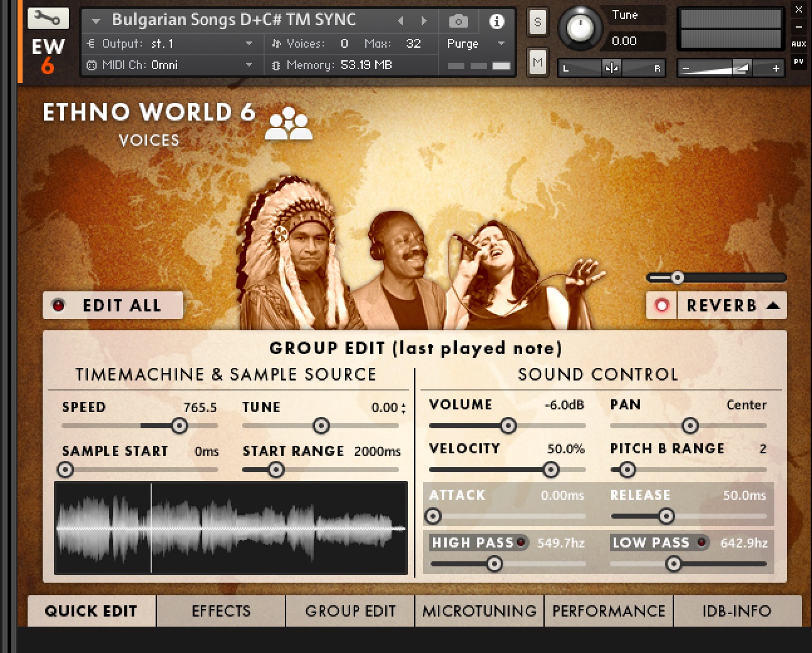Image resolution: width=812 pixels, height=653 pixels.
Task: Click the header L/R pan slider
Action: tap(612, 68)
